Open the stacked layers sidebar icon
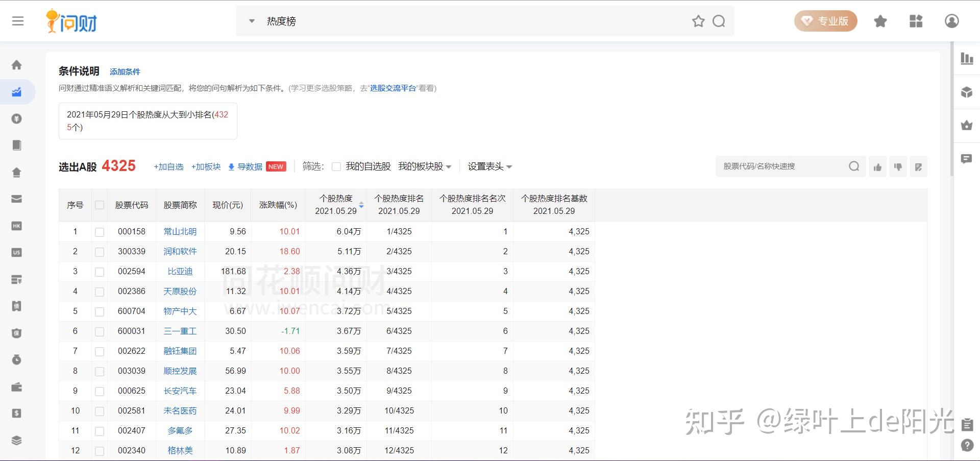Viewport: 980px width, 461px height. [x=17, y=440]
